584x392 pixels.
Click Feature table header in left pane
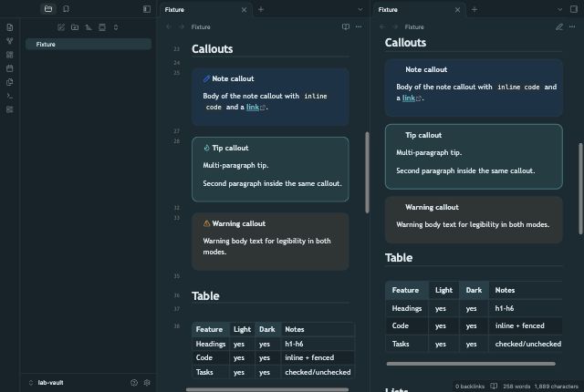(209, 329)
